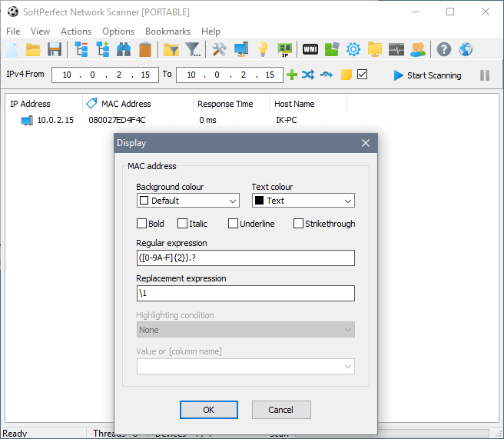504x439 pixels.
Task: Open the Actions menu
Action: pos(76,32)
